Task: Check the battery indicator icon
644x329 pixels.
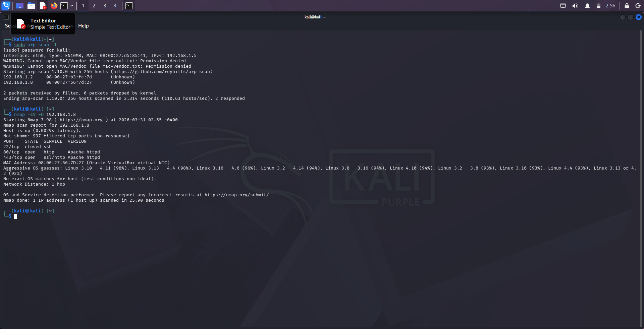Action: pos(598,6)
